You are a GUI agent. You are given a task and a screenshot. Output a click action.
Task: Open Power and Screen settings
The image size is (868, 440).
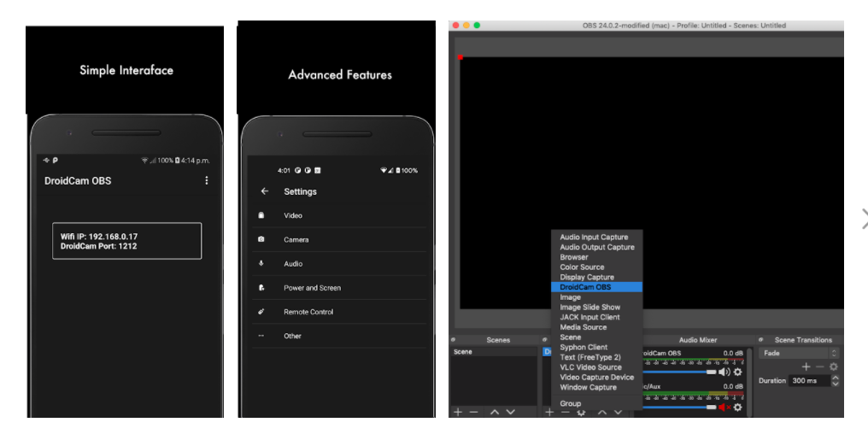[312, 288]
